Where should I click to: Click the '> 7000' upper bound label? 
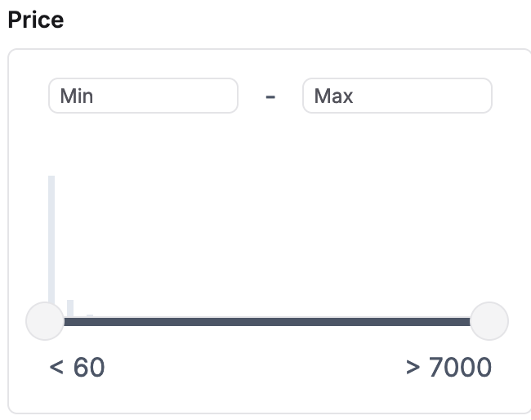448,367
